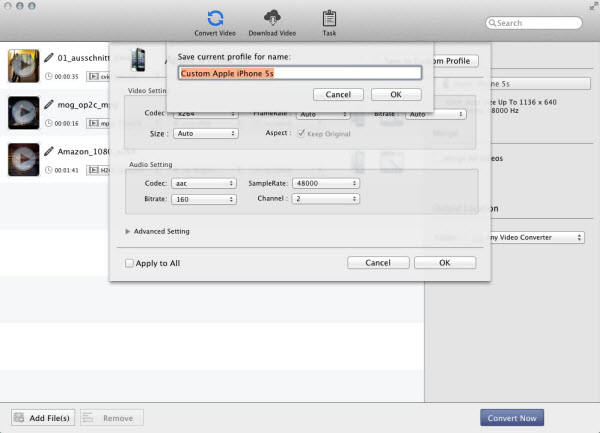Click the Custom Profile button
Viewport: 600px width, 433px height.
coord(455,61)
